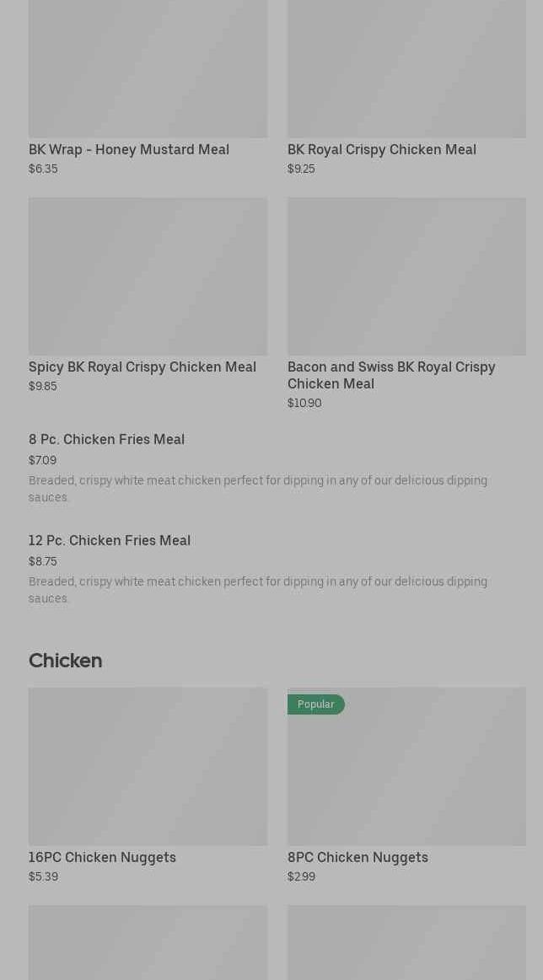Select the Spicy BK Royal Crispy Chicken Meal image

(x=148, y=276)
